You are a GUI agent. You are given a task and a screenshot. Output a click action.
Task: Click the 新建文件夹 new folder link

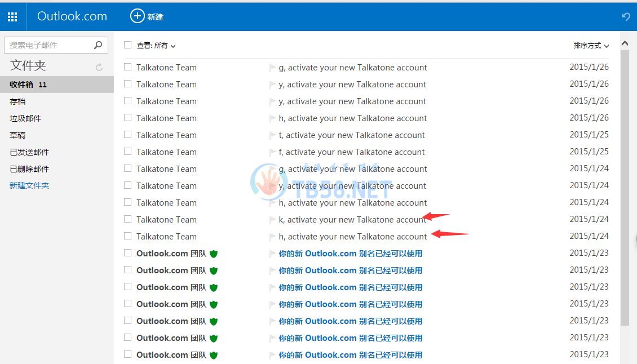(29, 185)
